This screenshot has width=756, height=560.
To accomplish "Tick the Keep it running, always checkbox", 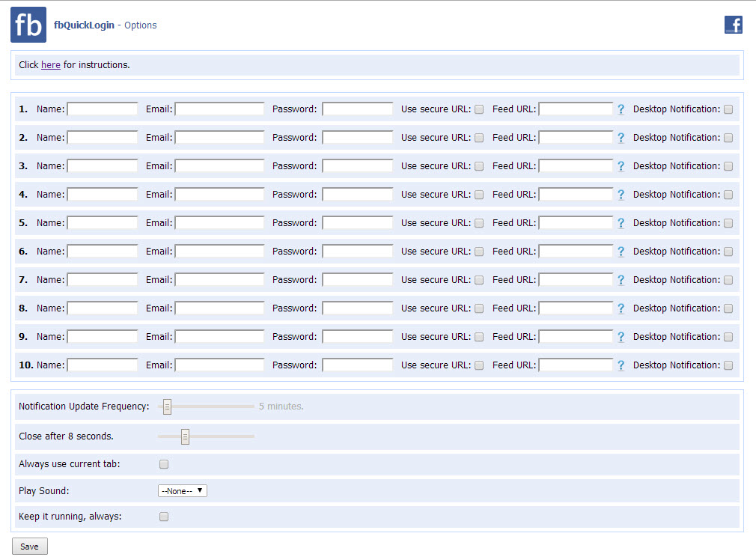I will pos(164,517).
